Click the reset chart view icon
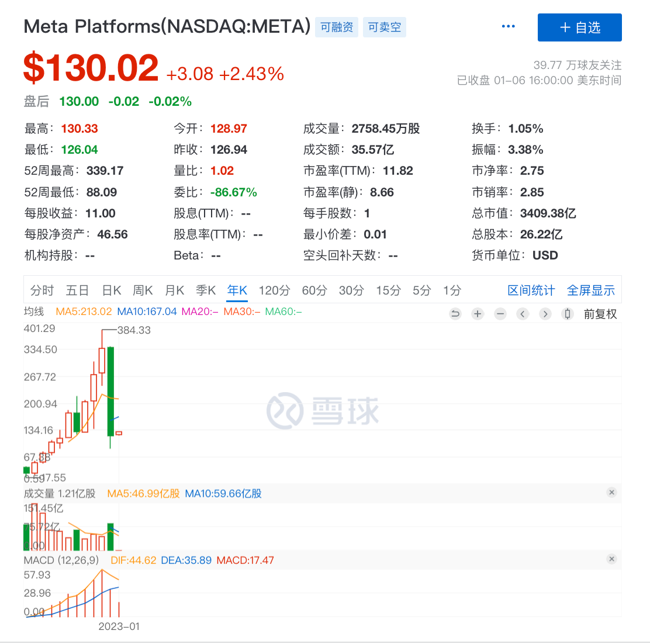The width and height of the screenshot is (650, 644). [x=455, y=314]
